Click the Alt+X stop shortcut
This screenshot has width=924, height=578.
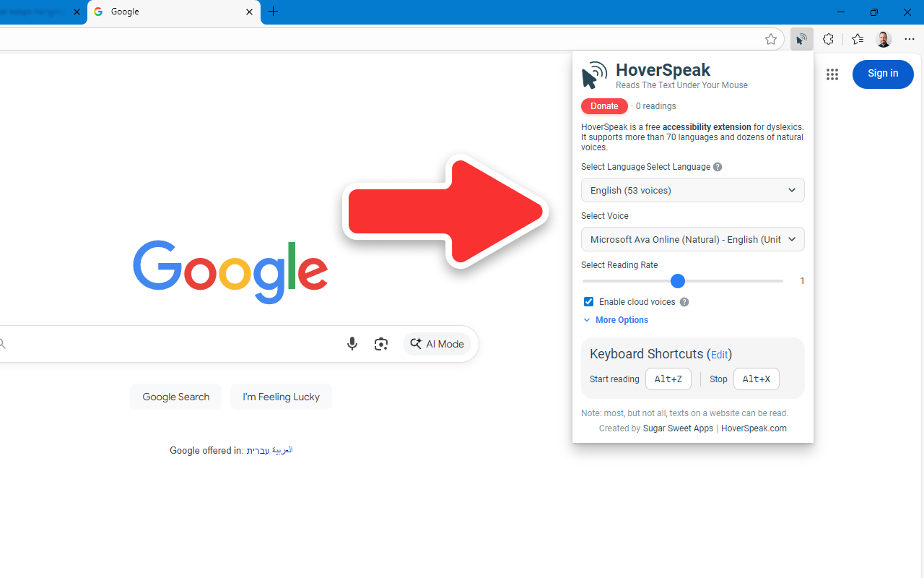click(757, 379)
